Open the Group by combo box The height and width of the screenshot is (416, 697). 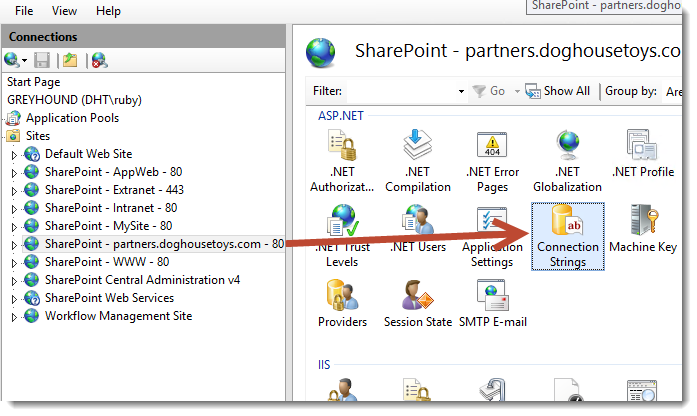(672, 92)
